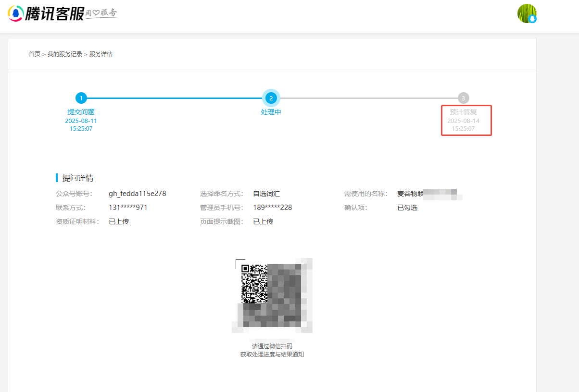Click the QQ badge on the avatar
Screen dimensions: 579x392
tap(532, 19)
